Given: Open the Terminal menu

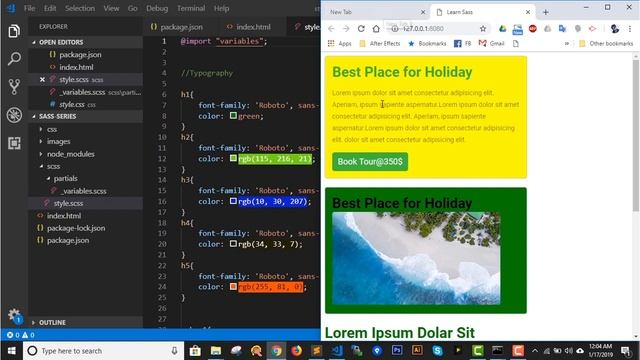Looking at the screenshot, I should tap(191, 8).
